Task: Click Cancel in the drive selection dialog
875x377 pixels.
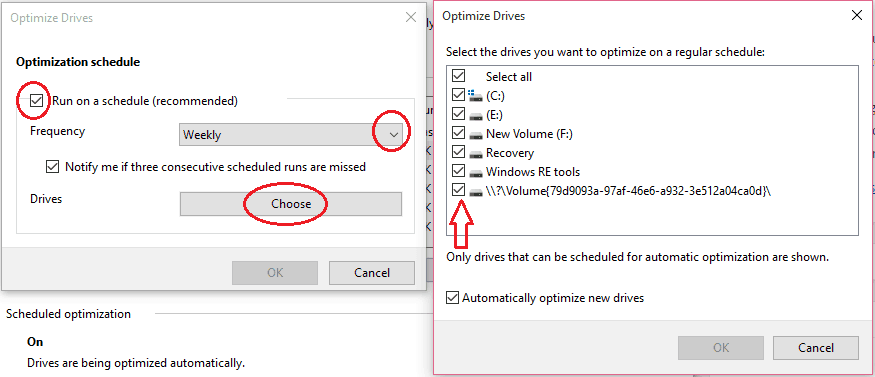Action: pyautogui.click(x=815, y=347)
